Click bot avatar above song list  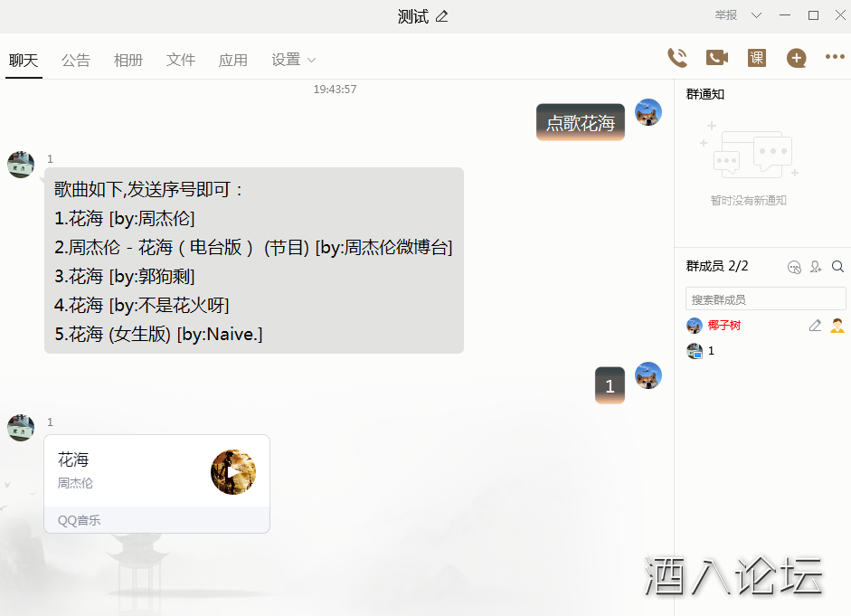coord(21,165)
